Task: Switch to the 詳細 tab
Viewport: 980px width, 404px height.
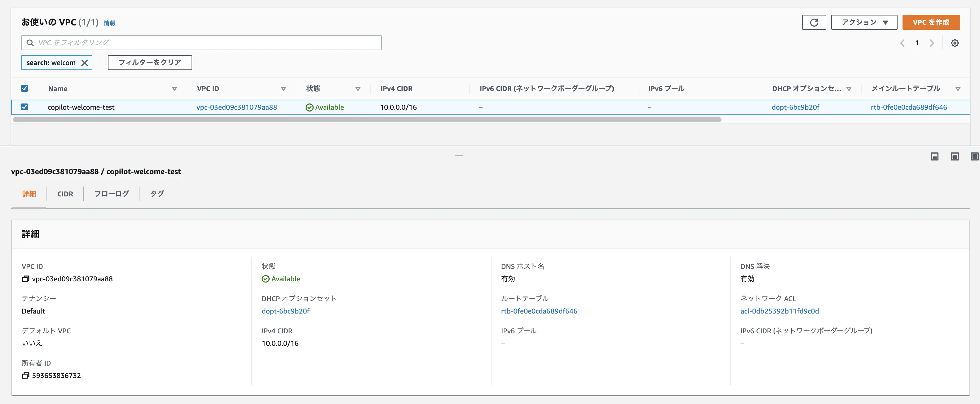Action: (x=29, y=194)
